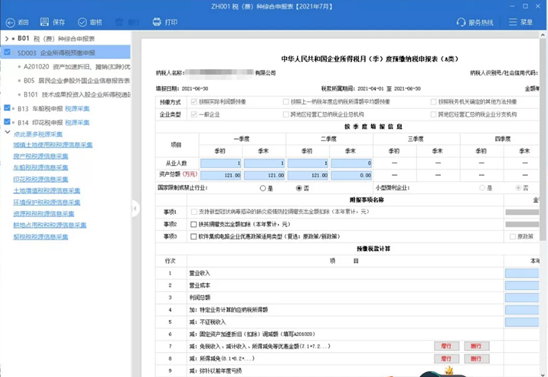Click the greyed-out trash delete icon
548x377 pixels.
119,22
